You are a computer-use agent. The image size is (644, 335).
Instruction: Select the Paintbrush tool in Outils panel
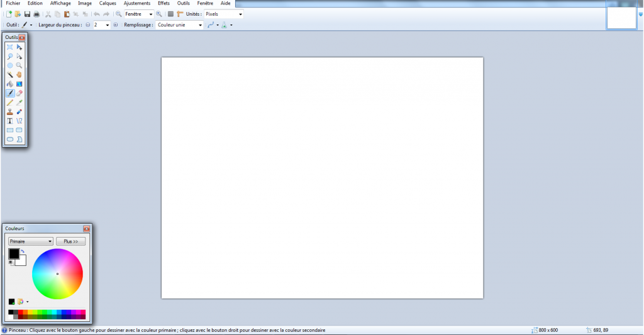(10, 93)
